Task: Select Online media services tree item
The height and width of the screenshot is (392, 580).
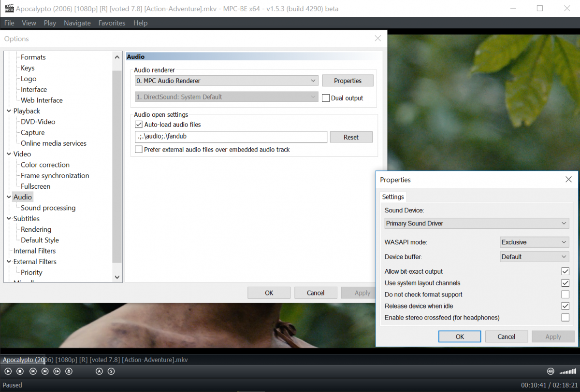Action: click(54, 143)
